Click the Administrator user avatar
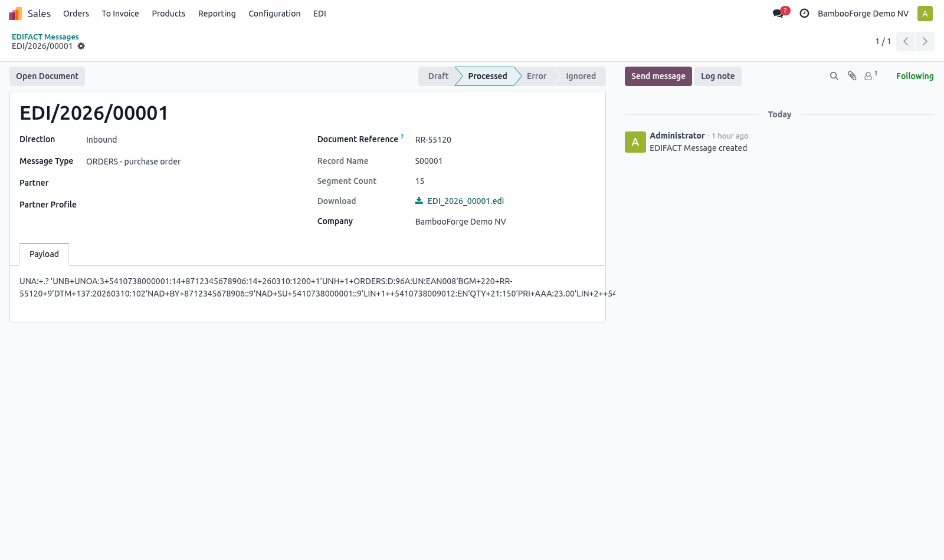The height and width of the screenshot is (560, 944). point(925,14)
